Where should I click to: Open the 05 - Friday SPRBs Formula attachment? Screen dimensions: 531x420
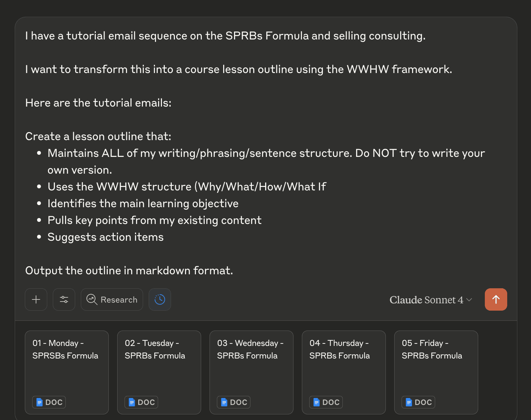(436, 372)
